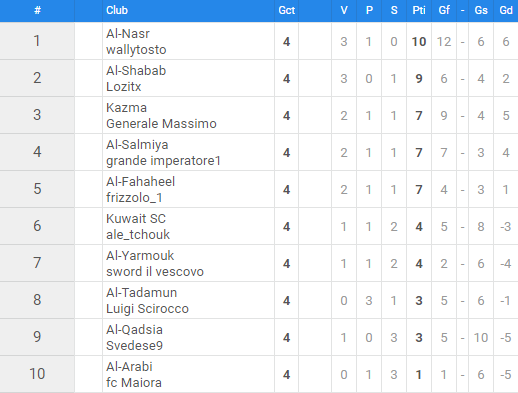The width and height of the screenshot is (518, 393).
Task: Open the ale_tchouk manager profile
Action: coord(138,235)
